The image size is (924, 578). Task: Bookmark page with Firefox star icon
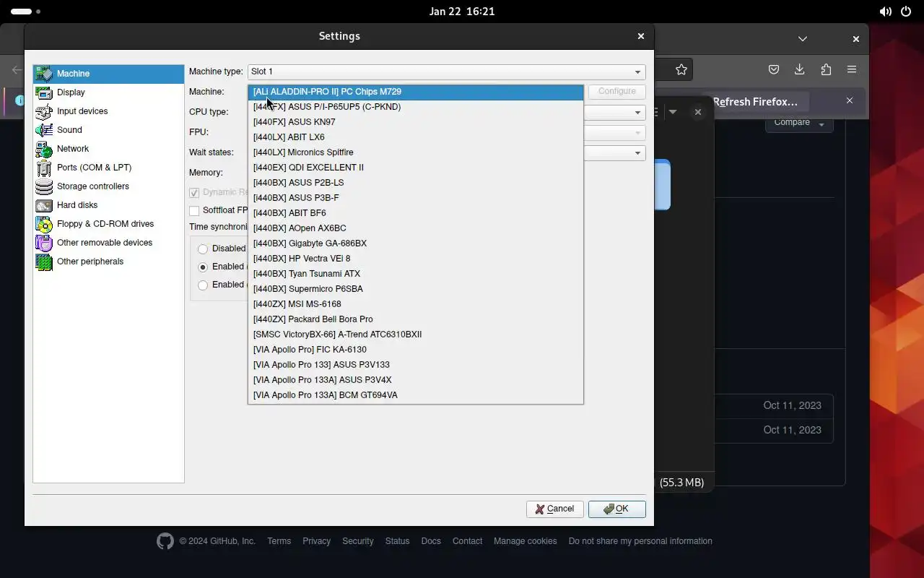pyautogui.click(x=681, y=69)
